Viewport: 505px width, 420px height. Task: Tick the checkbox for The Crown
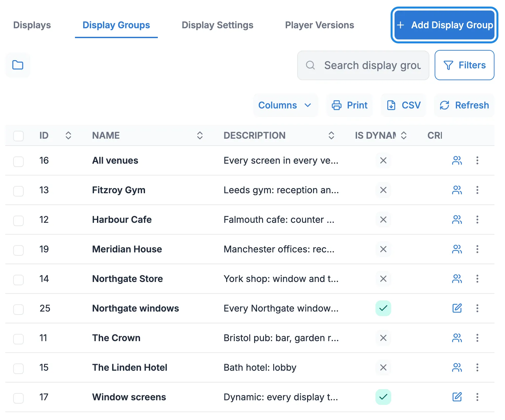coord(18,339)
